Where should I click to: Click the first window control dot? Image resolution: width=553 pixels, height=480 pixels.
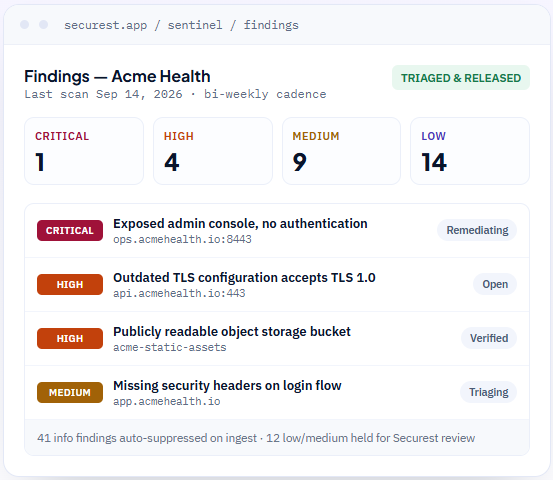coord(25,25)
